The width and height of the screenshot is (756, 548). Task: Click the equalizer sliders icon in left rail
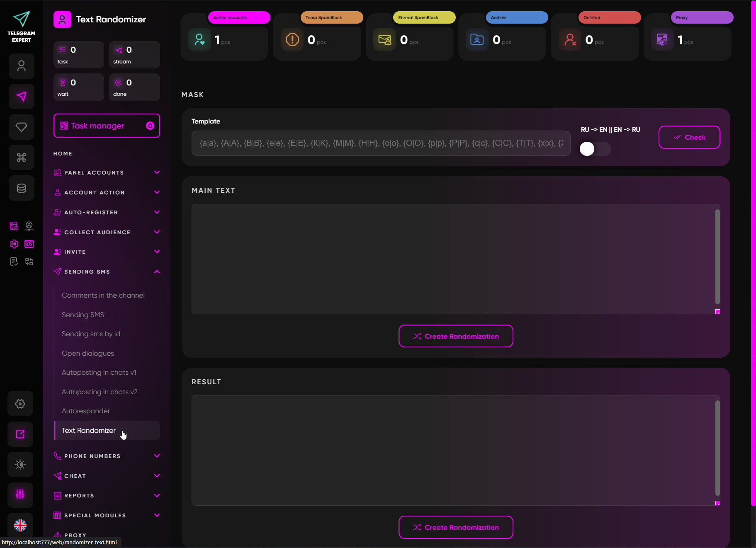(20, 494)
